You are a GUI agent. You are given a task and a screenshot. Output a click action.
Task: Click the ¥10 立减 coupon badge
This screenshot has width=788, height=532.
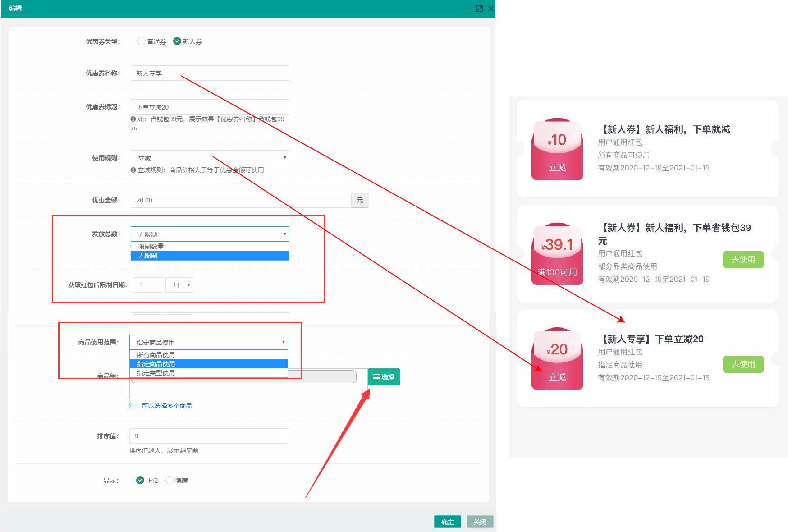(557, 149)
